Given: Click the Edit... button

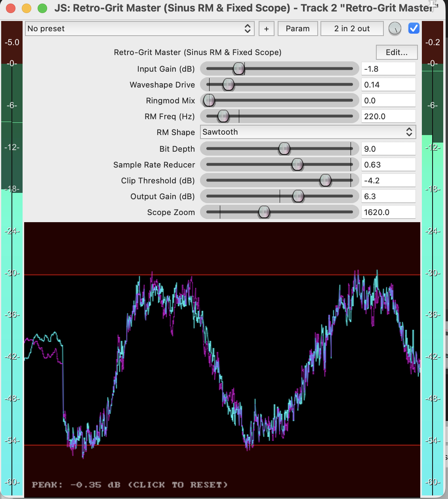Looking at the screenshot, I should (x=397, y=52).
